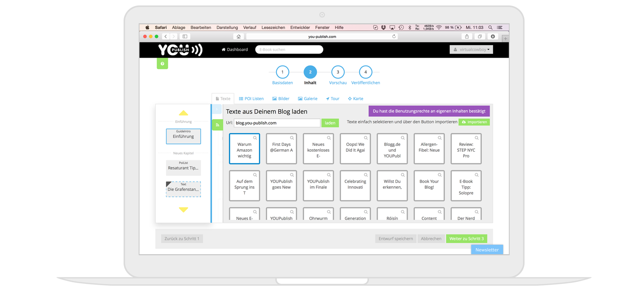This screenshot has height=295, width=644.
Task: Click Wi-Fi icon in menu bar
Action: point(439,28)
